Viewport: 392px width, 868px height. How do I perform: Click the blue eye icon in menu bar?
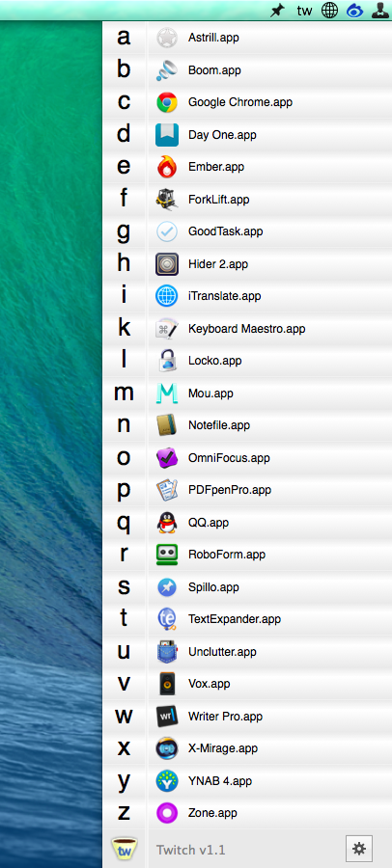pos(355,11)
